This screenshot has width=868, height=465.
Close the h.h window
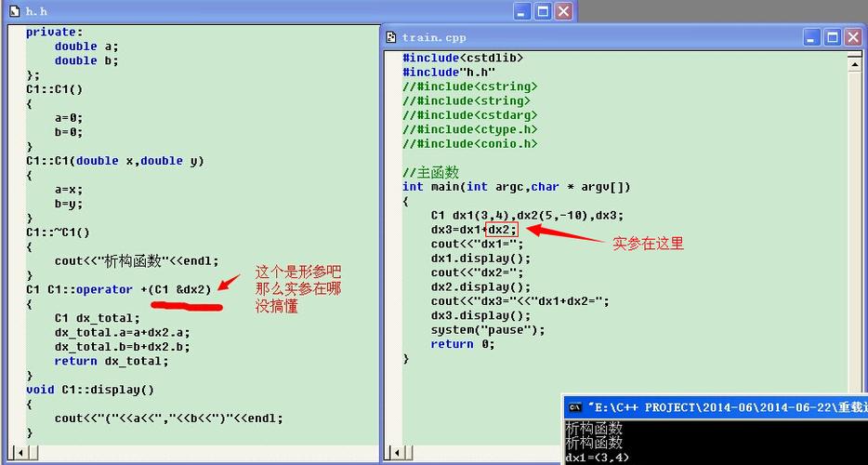tap(563, 11)
